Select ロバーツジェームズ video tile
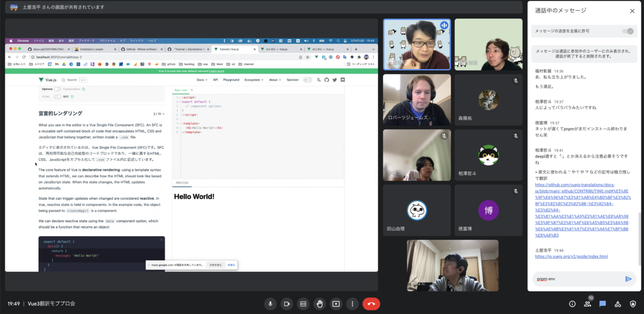Screen dimensions: 644x314 coord(417,99)
